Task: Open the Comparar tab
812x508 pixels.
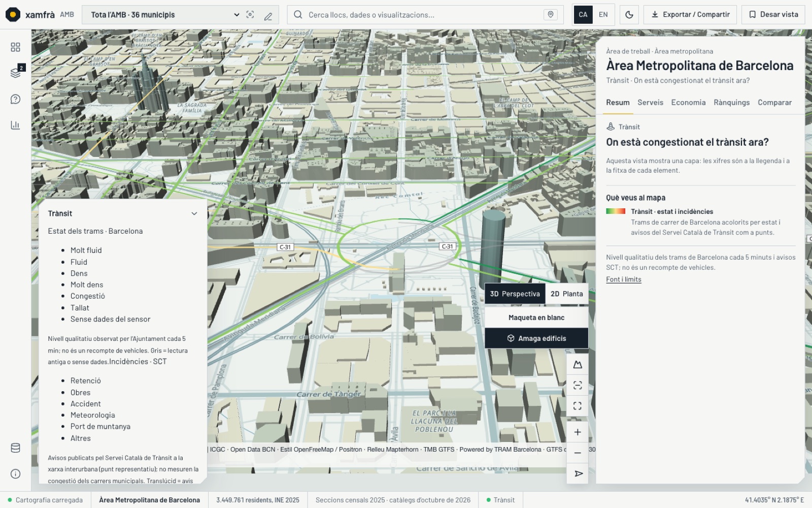Action: pyautogui.click(x=774, y=103)
